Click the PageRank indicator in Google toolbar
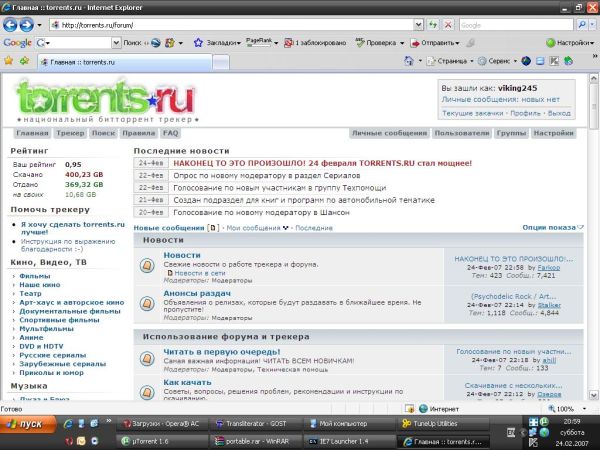Image resolution: width=600 pixels, height=450 pixels. tap(257, 43)
